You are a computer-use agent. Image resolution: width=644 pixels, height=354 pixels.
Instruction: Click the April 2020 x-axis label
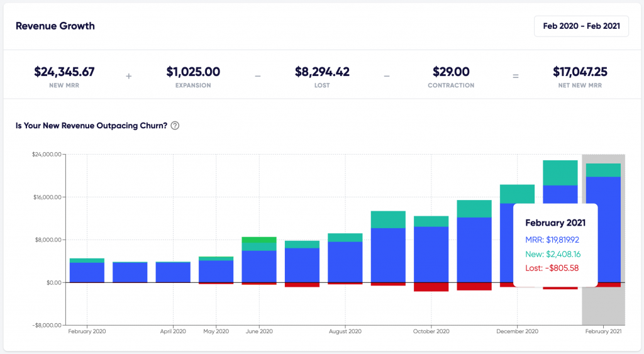[173, 331]
